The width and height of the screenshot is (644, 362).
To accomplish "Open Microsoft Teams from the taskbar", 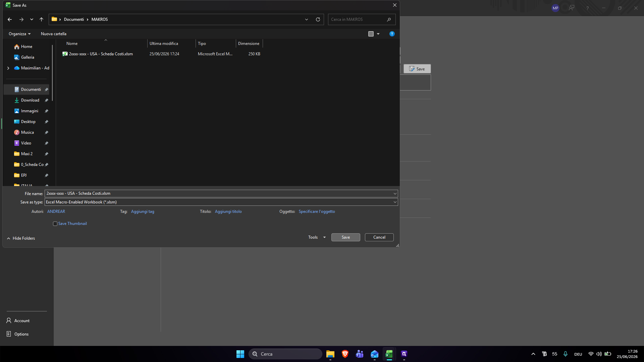I will pos(360,354).
